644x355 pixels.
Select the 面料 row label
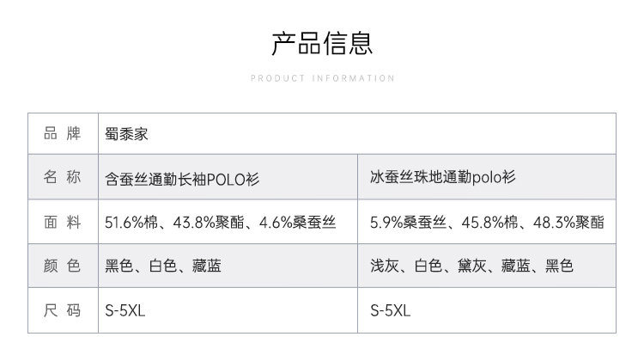click(x=62, y=223)
